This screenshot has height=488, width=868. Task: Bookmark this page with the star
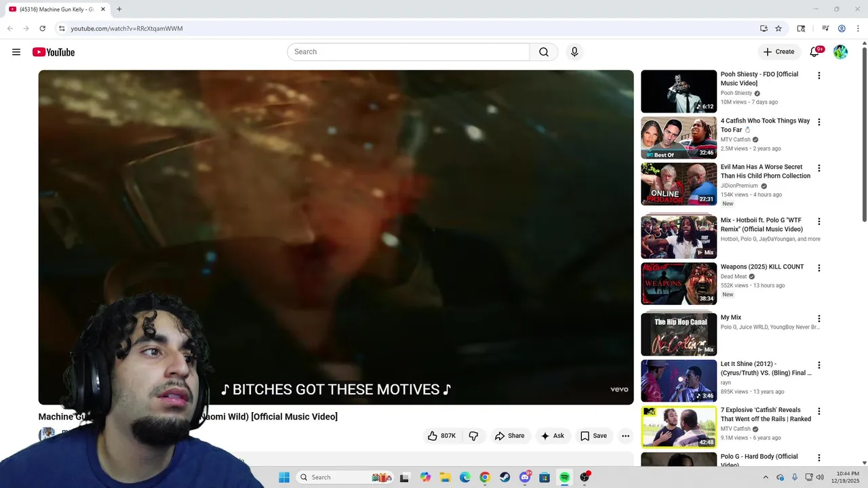(x=778, y=28)
